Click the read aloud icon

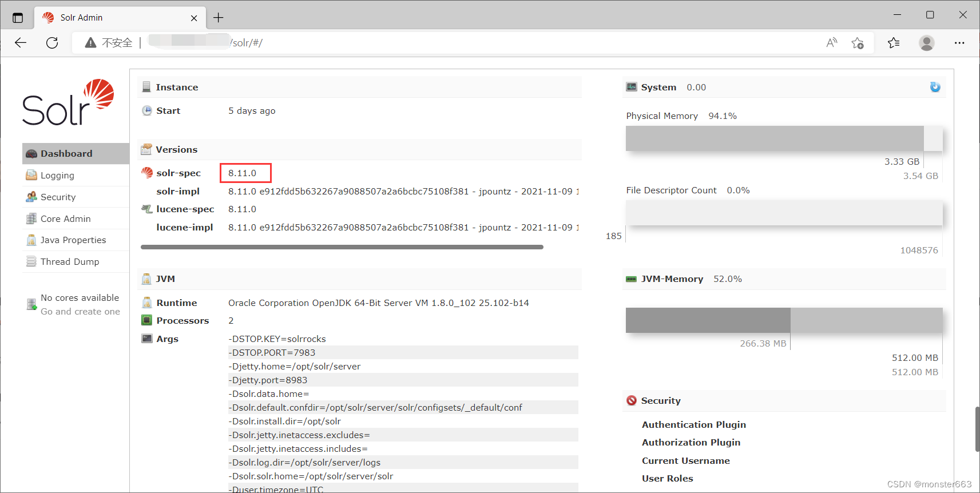coord(832,43)
